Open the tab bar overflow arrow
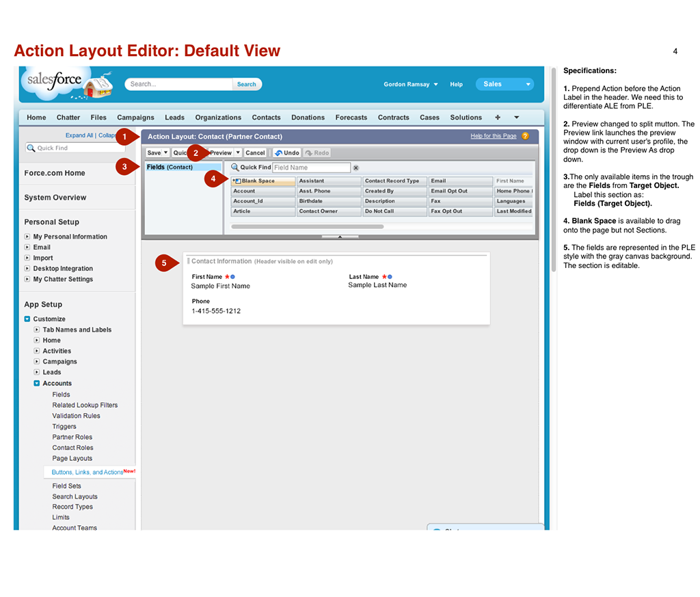 [x=517, y=118]
